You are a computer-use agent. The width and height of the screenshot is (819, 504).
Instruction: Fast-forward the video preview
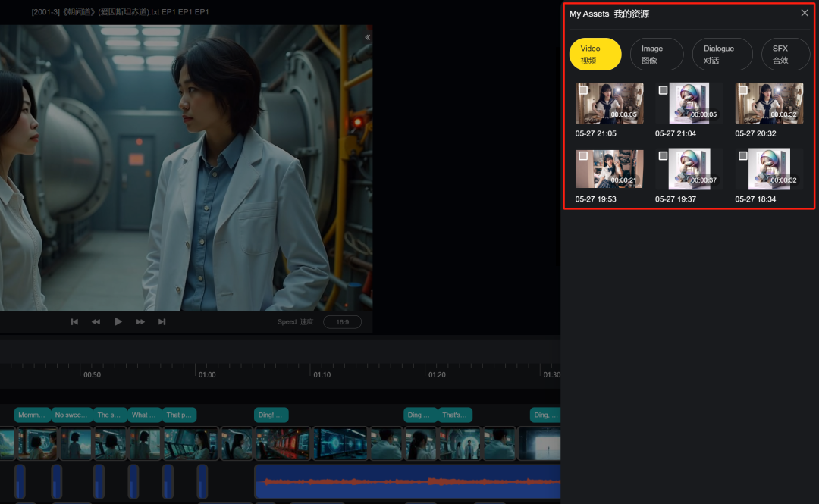coord(140,321)
